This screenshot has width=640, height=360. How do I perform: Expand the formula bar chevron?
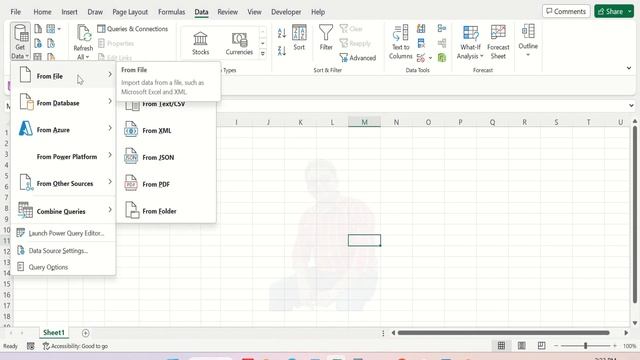(631, 106)
